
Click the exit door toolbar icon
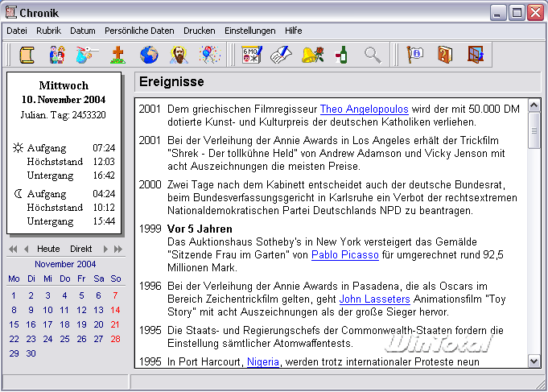tap(476, 55)
